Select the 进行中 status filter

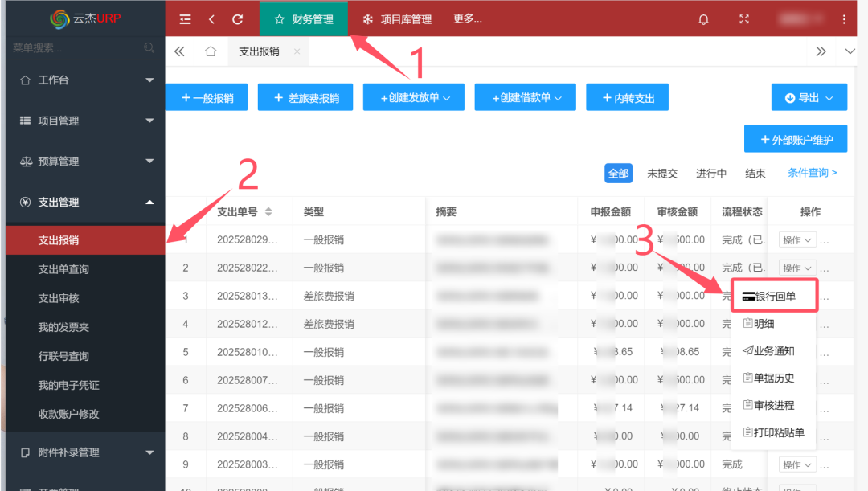710,174
